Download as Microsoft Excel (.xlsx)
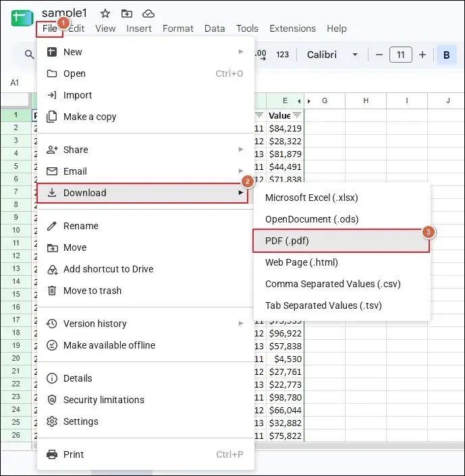465x476 pixels. pyautogui.click(x=342, y=198)
